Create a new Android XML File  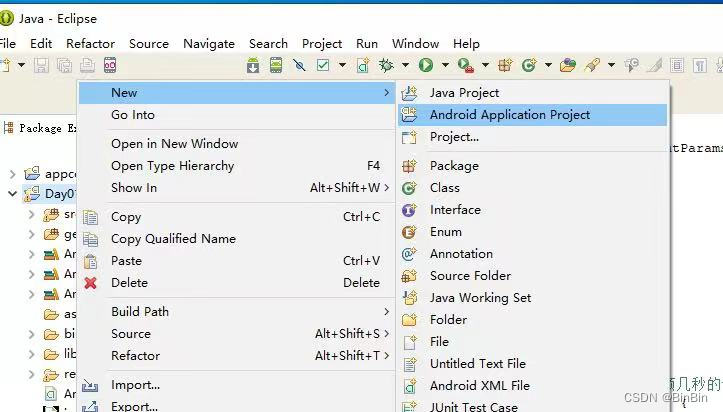[x=533, y=386]
